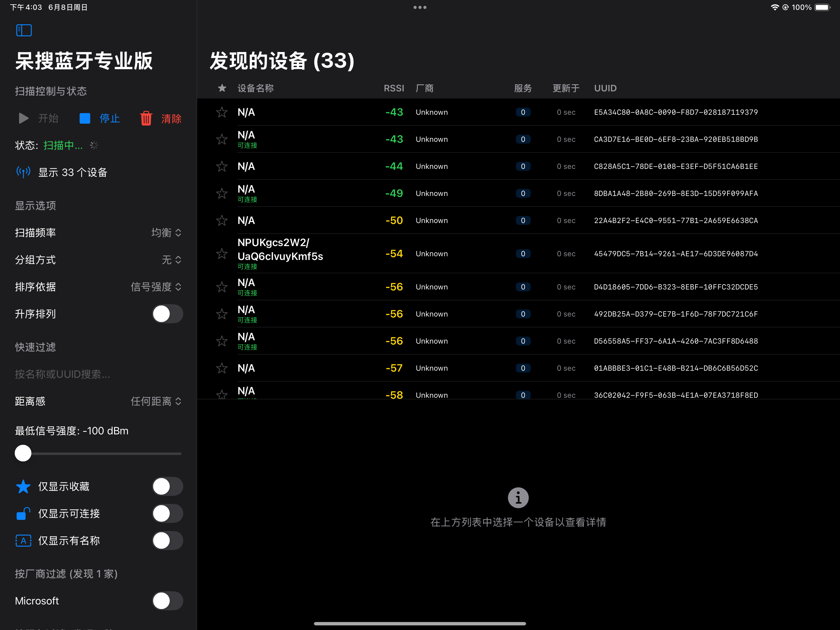Sort by UUID column header

click(x=605, y=88)
